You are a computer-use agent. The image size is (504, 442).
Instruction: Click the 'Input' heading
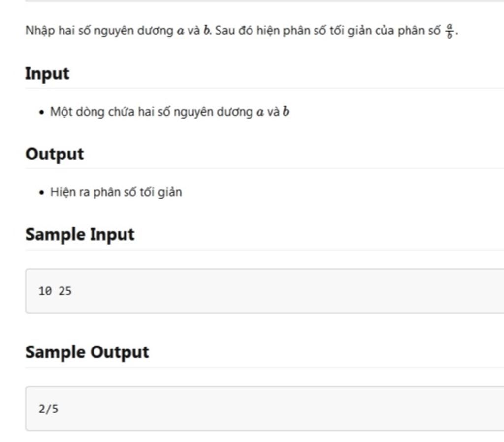tap(47, 74)
